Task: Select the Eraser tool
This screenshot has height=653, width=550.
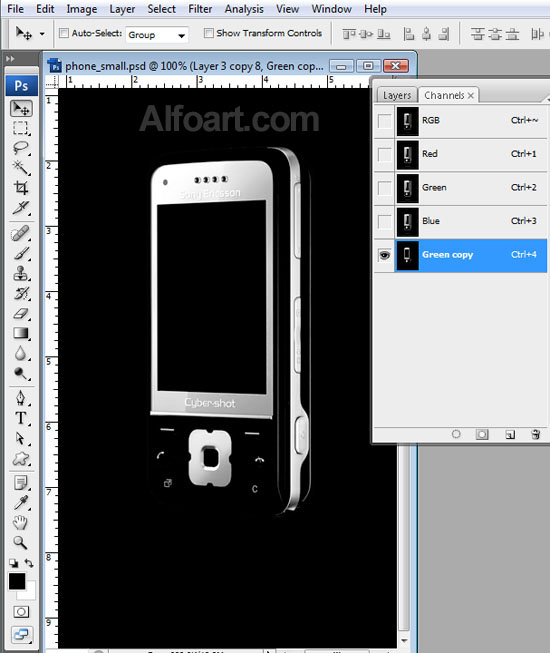Action: coord(21,314)
